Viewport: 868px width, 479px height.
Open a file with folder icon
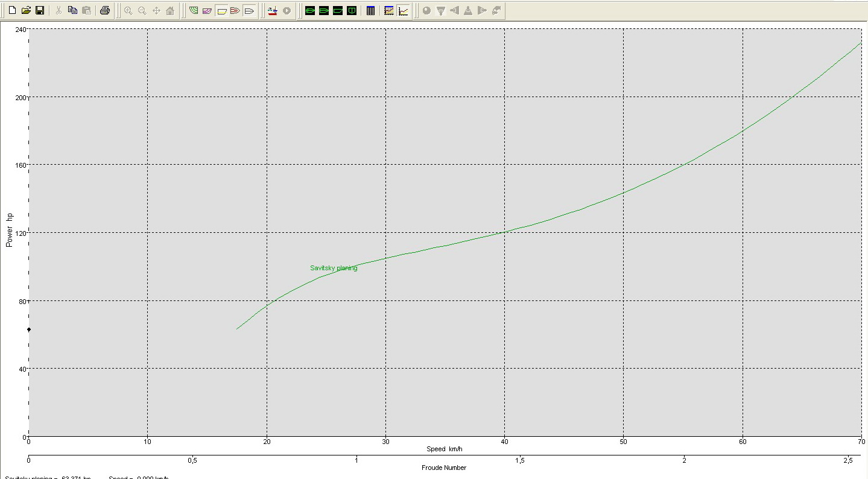[x=26, y=10]
